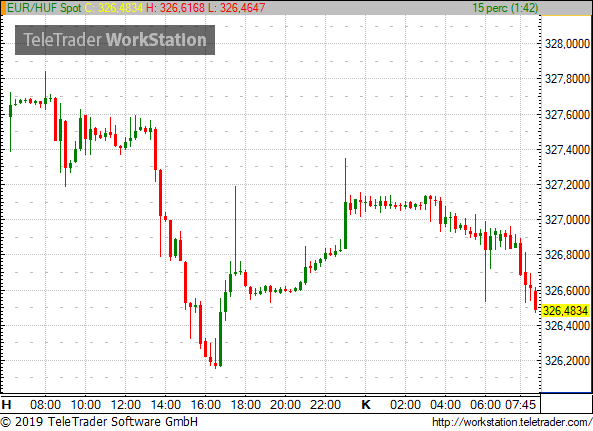593x431 pixels.
Task: Click the 16:00 time axis label
Action: click(206, 405)
